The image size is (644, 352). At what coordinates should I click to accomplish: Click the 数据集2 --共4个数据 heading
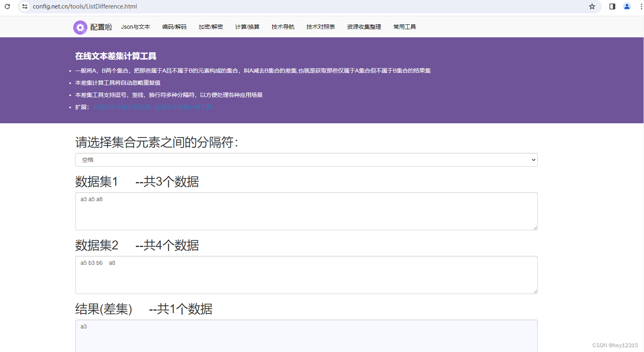(x=137, y=245)
